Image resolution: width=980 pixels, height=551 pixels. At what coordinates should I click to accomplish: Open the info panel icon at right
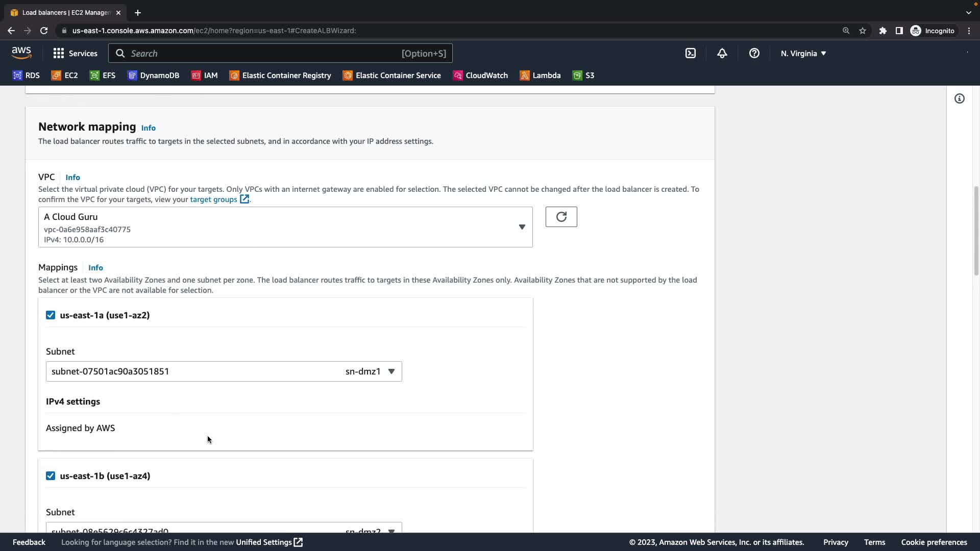[959, 98]
